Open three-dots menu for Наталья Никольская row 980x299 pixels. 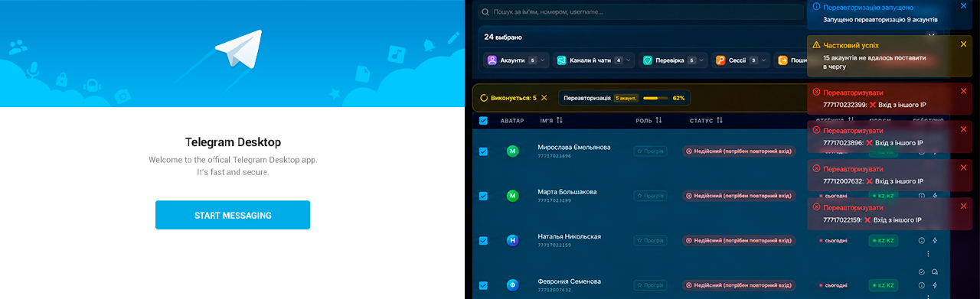pyautogui.click(x=928, y=254)
